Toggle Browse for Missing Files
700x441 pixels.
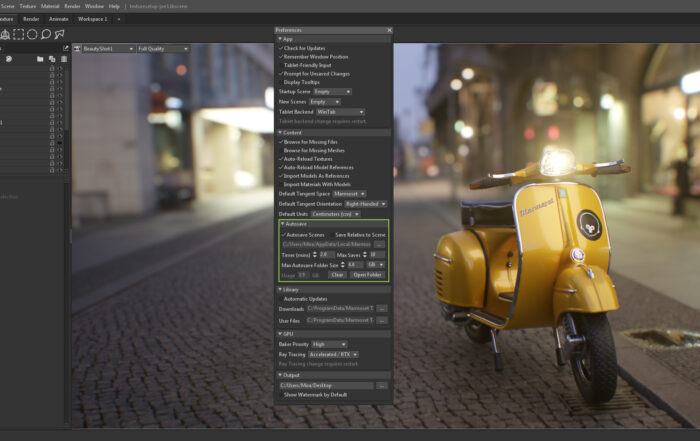(x=281, y=142)
